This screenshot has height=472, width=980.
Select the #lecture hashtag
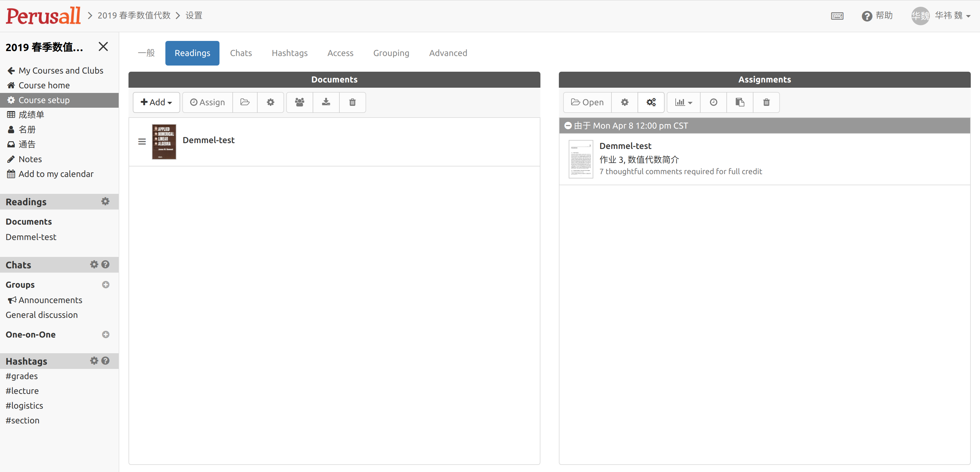(x=22, y=391)
